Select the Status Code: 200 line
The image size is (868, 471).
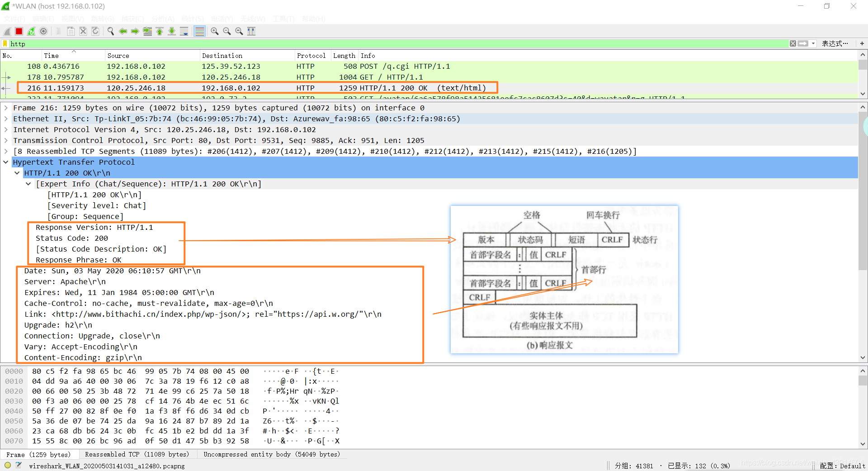[x=72, y=238]
